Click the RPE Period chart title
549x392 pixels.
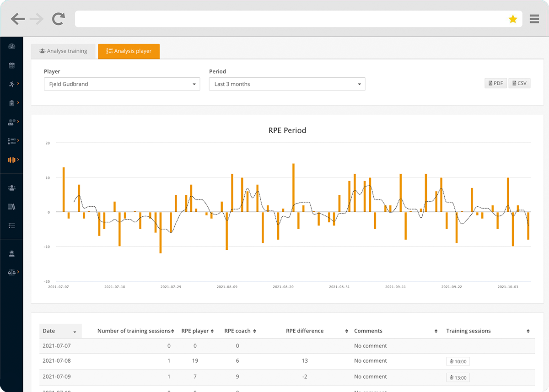pyautogui.click(x=287, y=130)
